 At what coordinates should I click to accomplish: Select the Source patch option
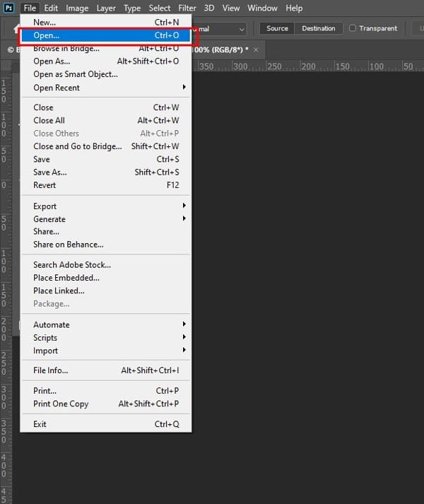[x=277, y=28]
